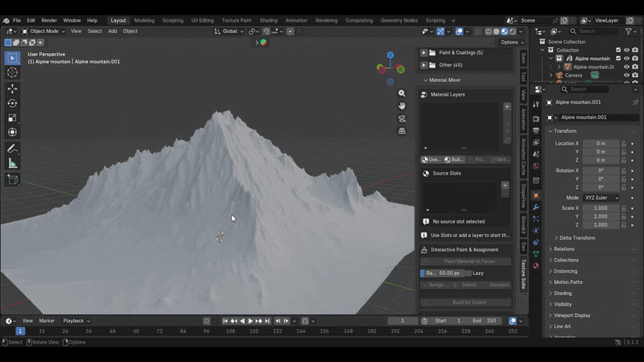This screenshot has width=644, height=362.
Task: Open the XYZ Euler rotation mode dropdown
Action: pos(601,198)
